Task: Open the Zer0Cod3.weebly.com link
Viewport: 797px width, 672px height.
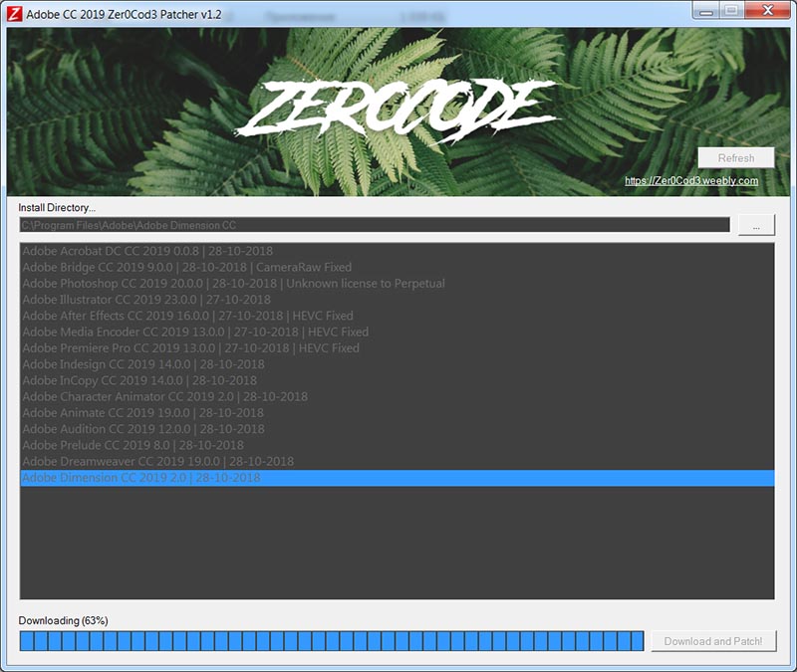Action: [x=691, y=181]
